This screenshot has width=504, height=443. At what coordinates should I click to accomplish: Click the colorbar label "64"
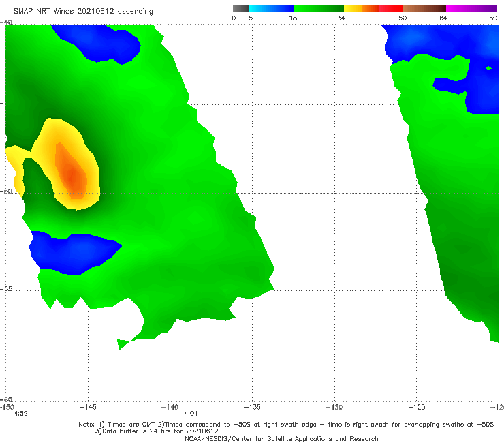(443, 18)
